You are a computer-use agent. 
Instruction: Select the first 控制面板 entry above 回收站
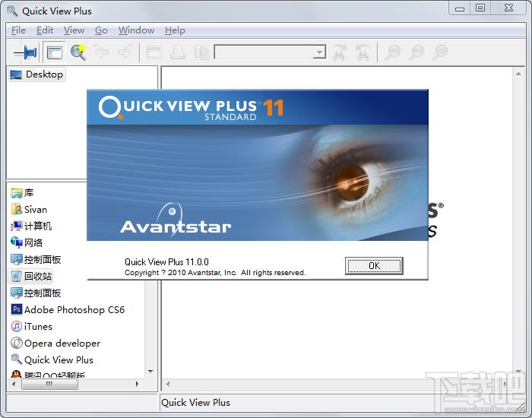pyautogui.click(x=36, y=260)
